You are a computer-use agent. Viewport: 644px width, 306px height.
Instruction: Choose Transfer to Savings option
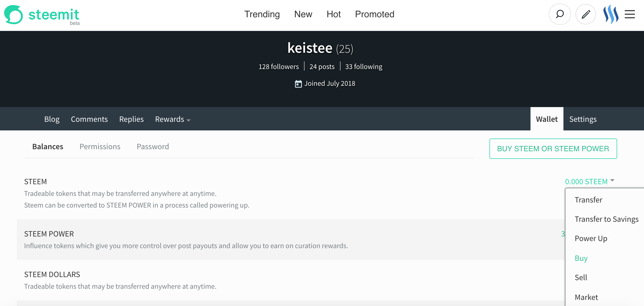pyautogui.click(x=606, y=219)
